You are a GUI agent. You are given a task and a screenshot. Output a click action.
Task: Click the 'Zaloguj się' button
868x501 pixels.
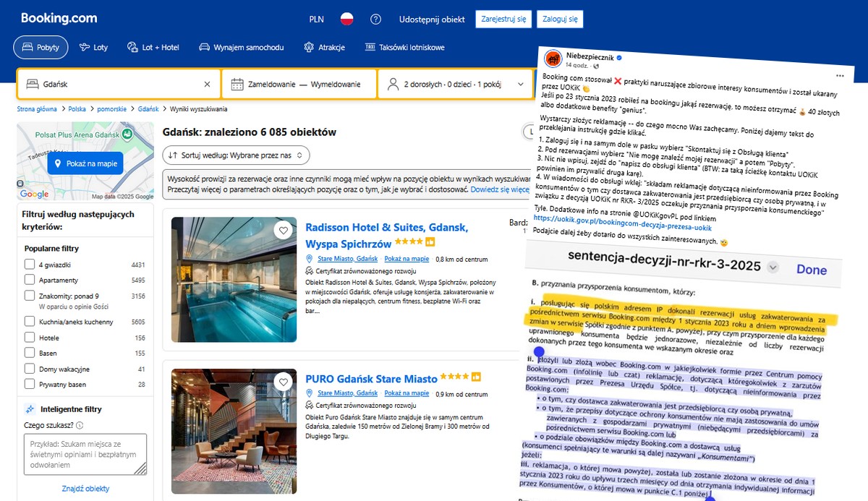click(559, 19)
